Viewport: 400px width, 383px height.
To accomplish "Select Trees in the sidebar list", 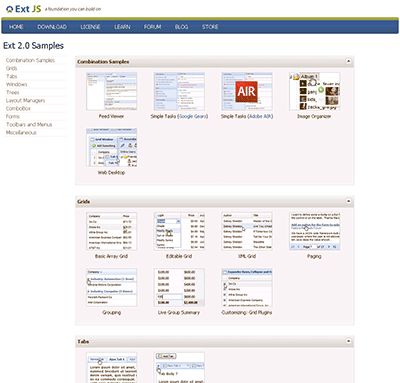I will 13,92.
